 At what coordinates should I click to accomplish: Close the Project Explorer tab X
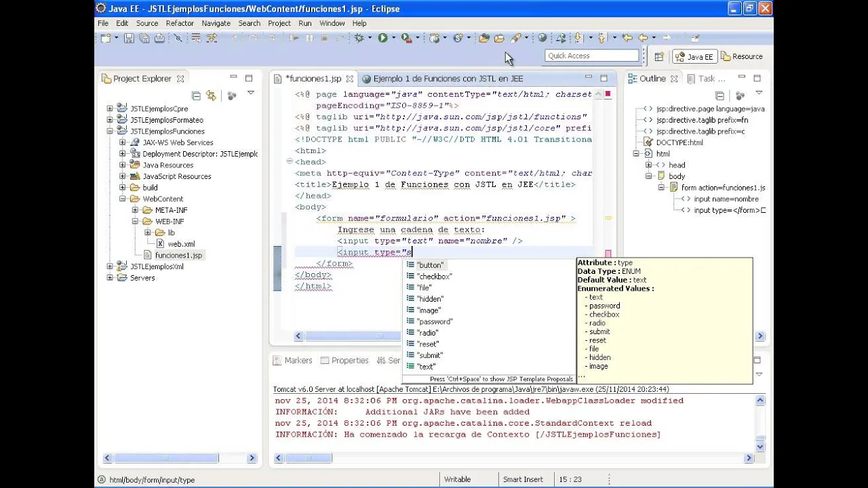click(x=180, y=79)
